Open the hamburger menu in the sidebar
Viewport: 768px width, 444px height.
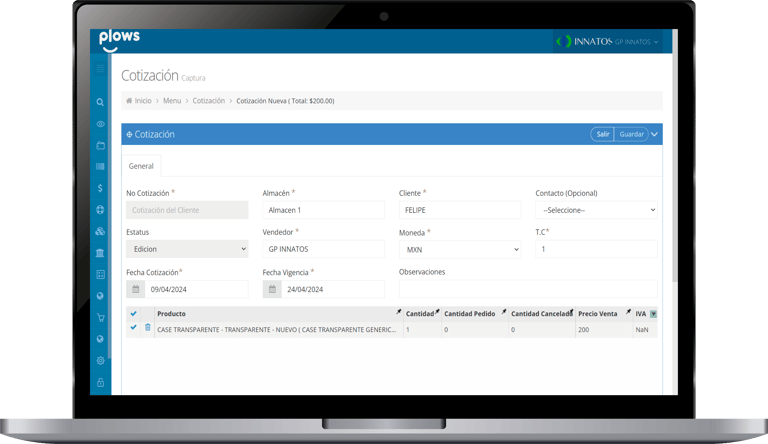click(x=100, y=68)
